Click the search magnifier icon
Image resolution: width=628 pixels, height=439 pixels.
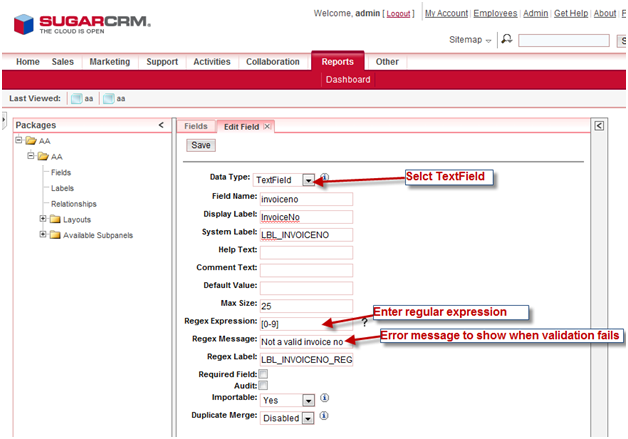coord(507,39)
